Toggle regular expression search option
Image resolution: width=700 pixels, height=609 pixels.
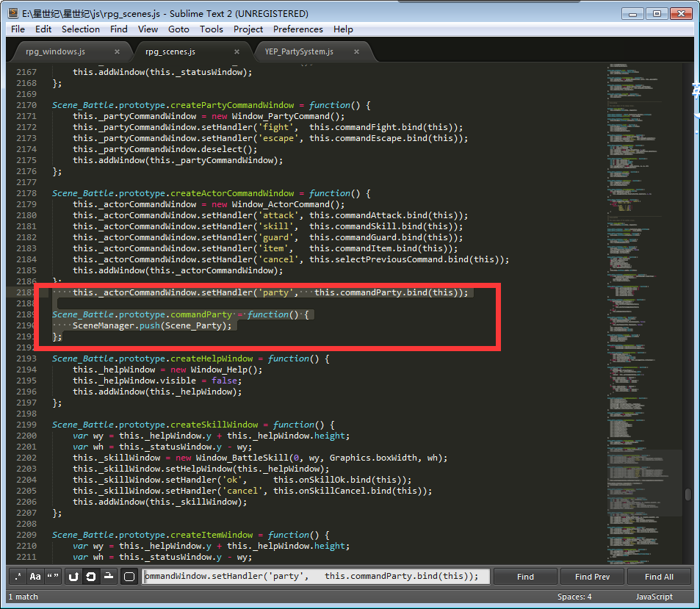click(18, 577)
